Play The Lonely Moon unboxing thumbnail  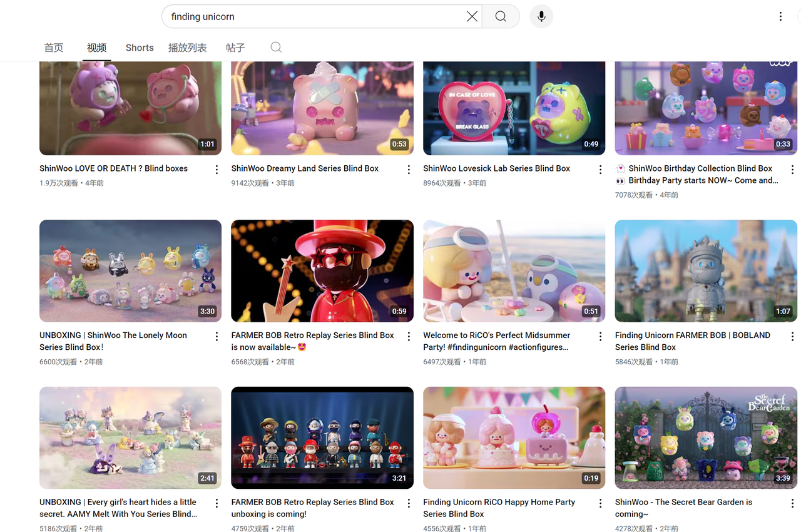tap(130, 270)
